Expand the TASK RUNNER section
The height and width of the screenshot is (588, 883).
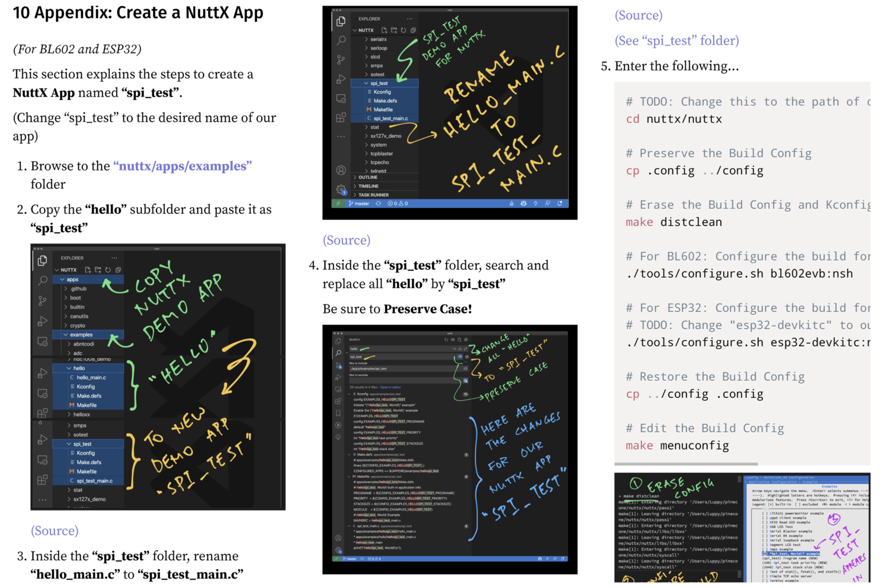point(373,195)
